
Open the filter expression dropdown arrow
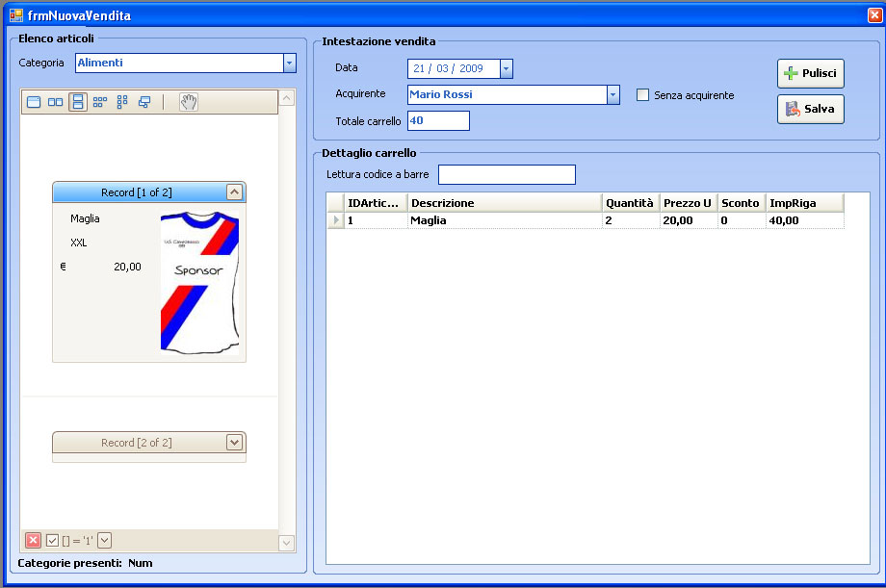click(105, 541)
